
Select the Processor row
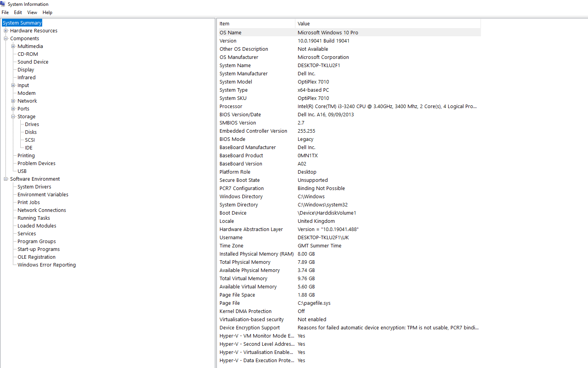(349, 107)
